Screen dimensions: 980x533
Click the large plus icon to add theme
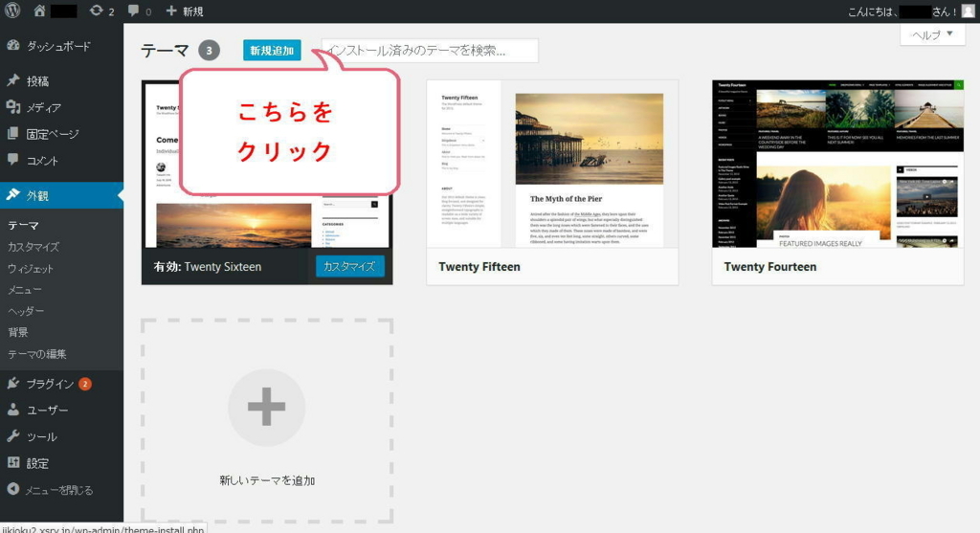[x=267, y=407]
